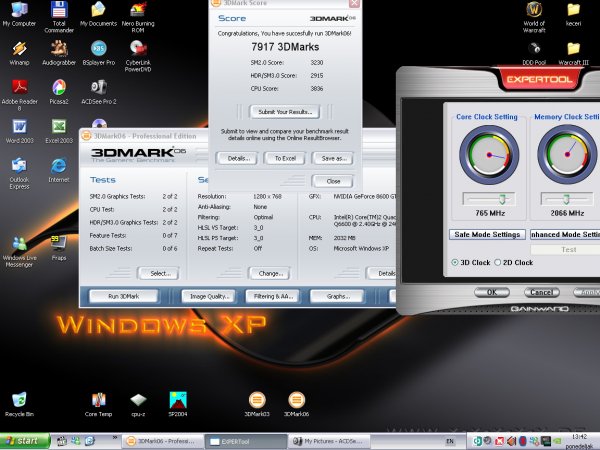Click the system tray clock
The image size is (600, 450).
click(x=579, y=437)
